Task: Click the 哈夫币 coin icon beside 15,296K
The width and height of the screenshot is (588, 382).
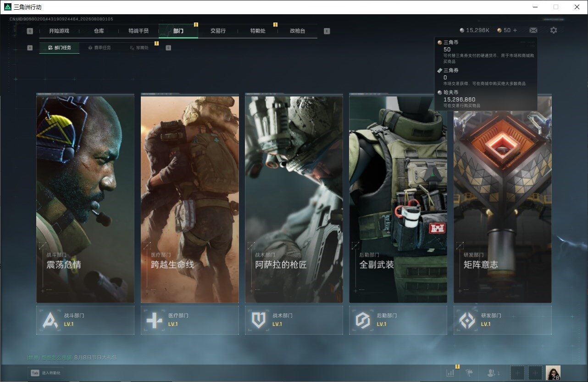Action: tap(462, 30)
